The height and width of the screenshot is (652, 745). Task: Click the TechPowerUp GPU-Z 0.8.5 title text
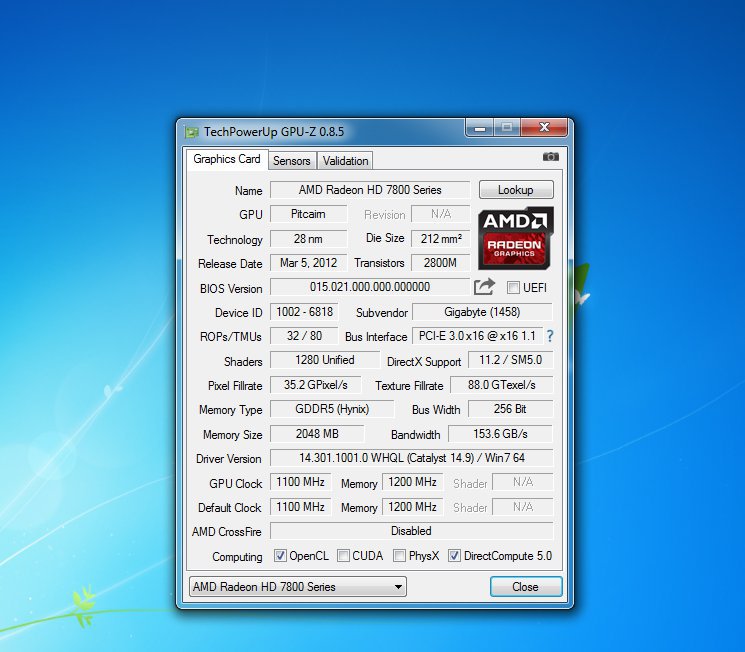(274, 132)
